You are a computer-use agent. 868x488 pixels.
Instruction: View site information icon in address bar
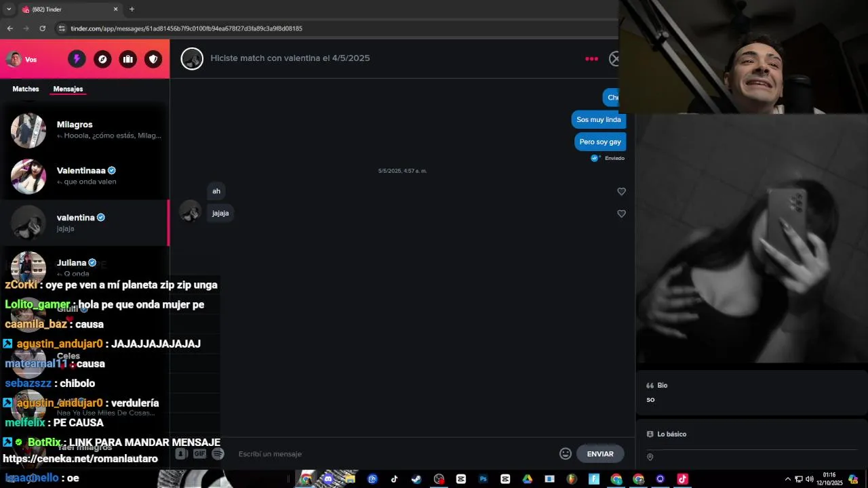pyautogui.click(x=62, y=28)
